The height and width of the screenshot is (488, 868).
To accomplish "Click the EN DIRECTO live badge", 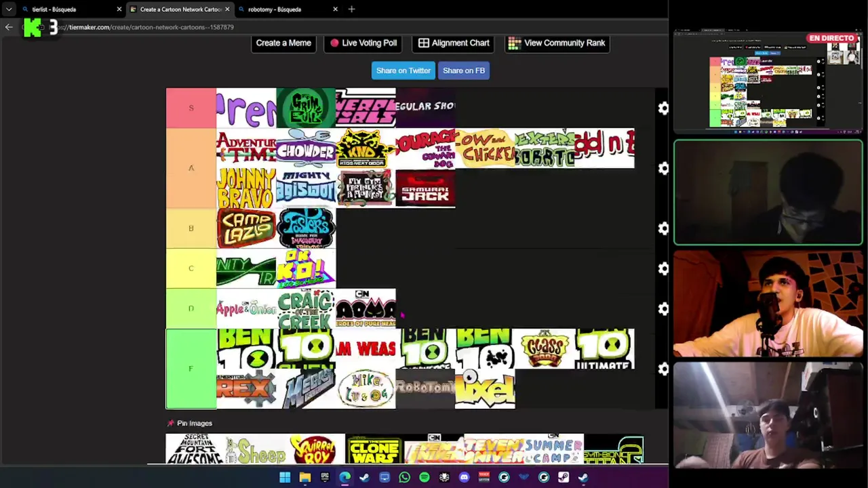I will [831, 39].
